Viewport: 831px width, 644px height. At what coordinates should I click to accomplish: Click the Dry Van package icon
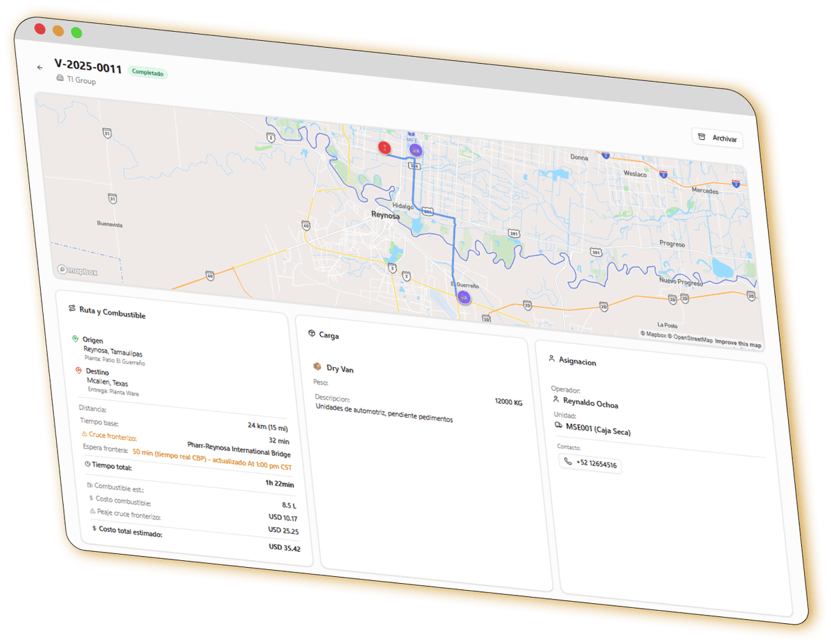pos(317,367)
